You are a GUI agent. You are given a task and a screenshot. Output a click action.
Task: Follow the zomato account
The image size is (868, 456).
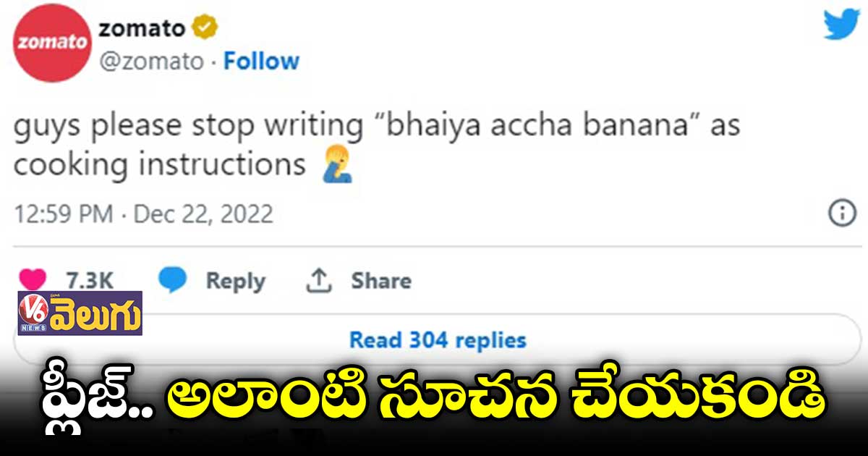(x=261, y=62)
